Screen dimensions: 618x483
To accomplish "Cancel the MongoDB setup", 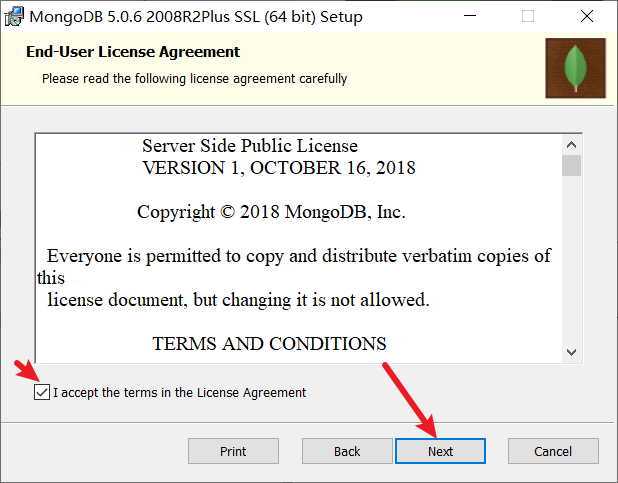I will click(x=553, y=451).
